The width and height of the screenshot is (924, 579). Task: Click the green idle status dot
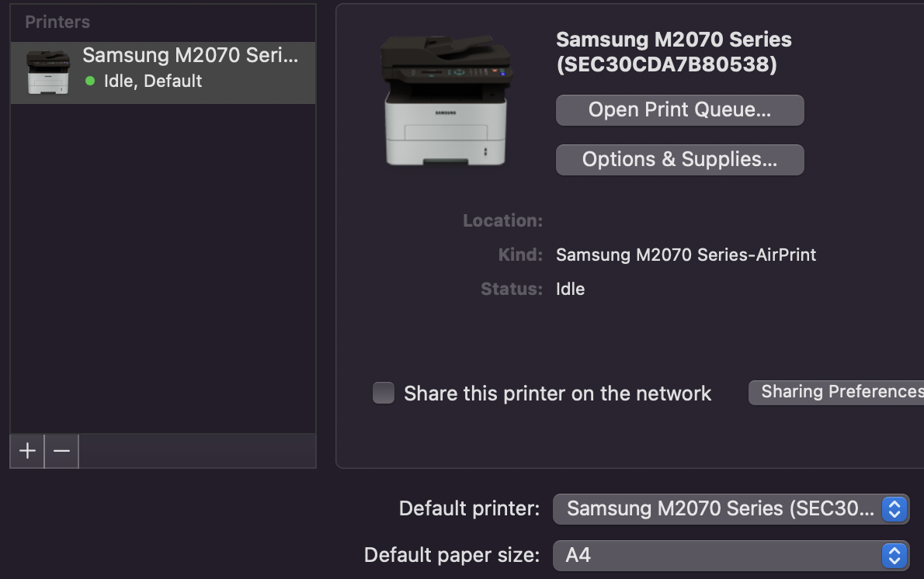[89, 81]
